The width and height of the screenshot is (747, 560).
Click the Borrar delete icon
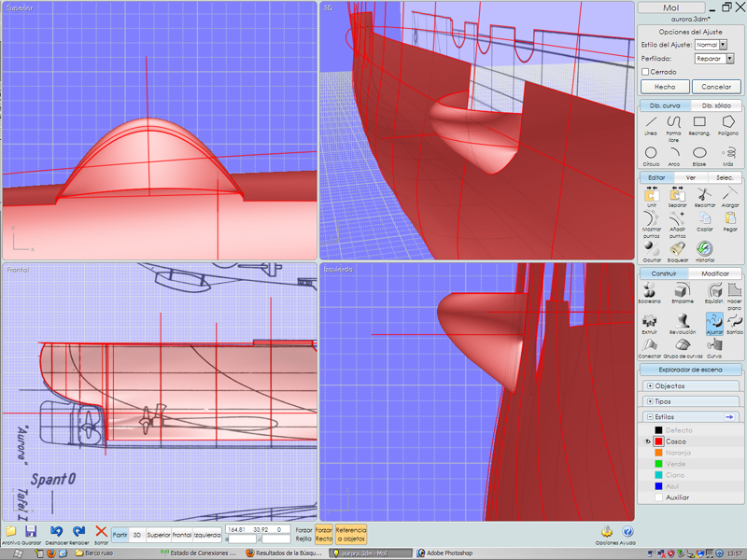tap(101, 535)
